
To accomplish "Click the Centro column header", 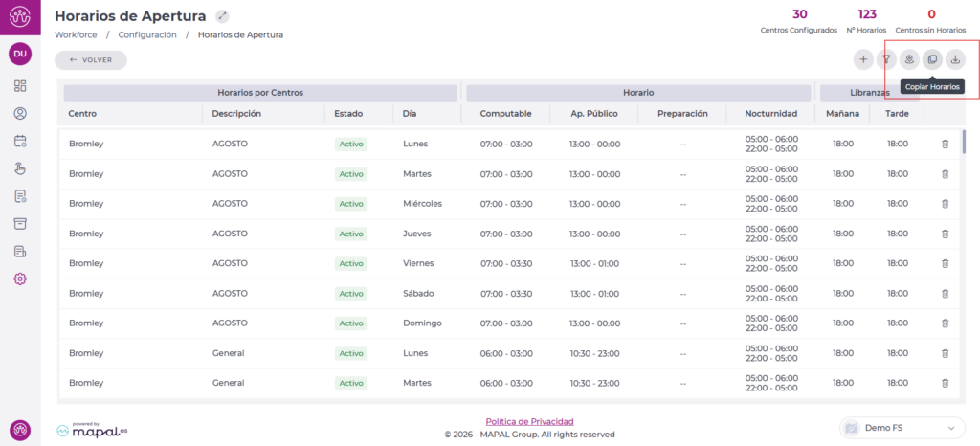I will tap(82, 114).
